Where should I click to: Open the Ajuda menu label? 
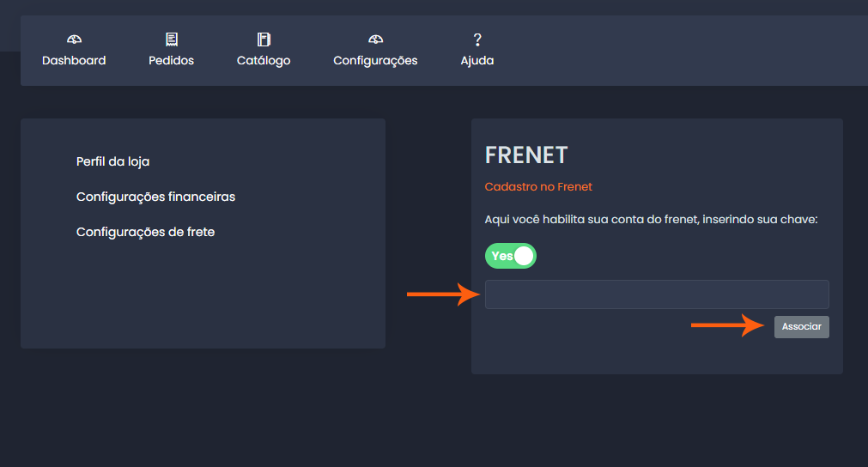point(477,61)
